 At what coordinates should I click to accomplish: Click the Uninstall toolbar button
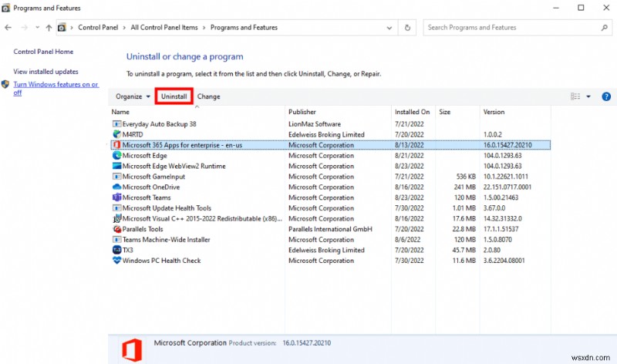[174, 96]
